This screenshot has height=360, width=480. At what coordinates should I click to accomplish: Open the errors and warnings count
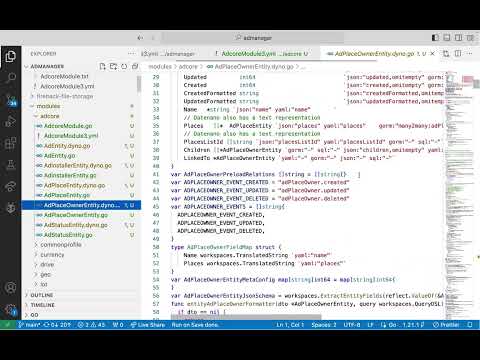[91, 324]
